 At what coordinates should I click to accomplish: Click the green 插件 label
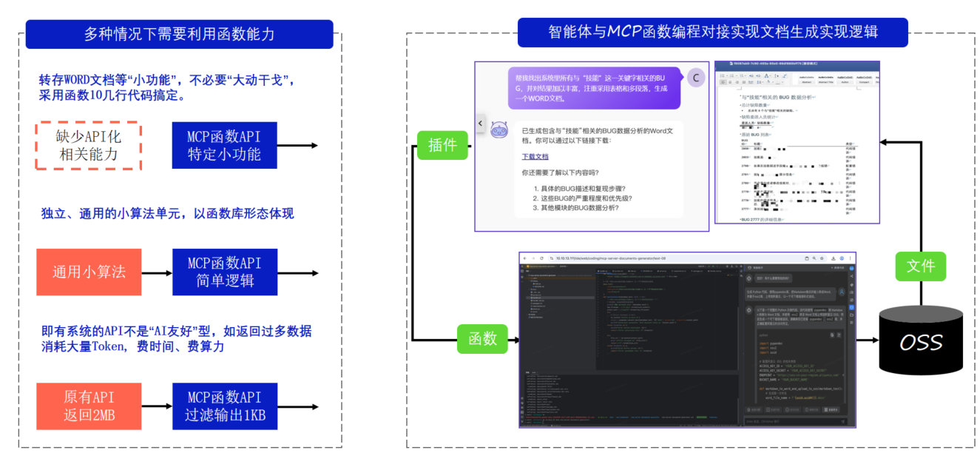click(x=443, y=145)
